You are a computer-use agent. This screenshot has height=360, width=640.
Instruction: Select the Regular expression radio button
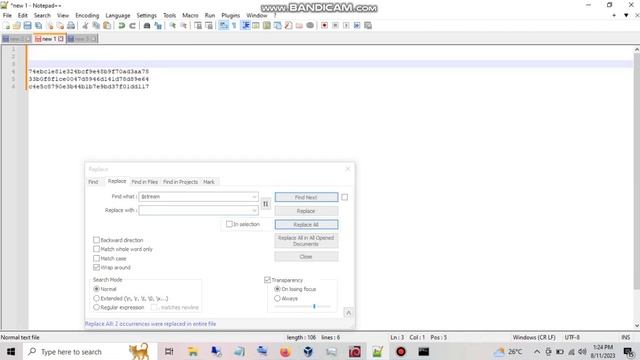click(96, 307)
